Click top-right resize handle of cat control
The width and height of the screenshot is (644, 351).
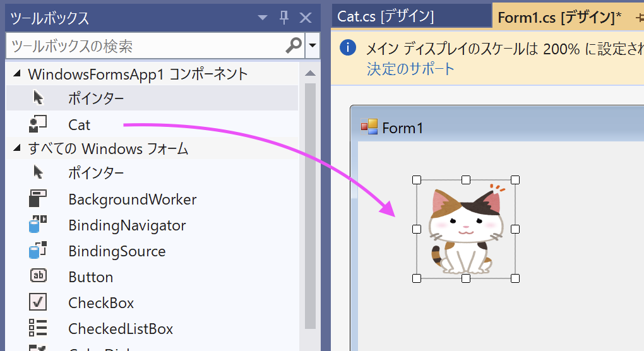(515, 180)
